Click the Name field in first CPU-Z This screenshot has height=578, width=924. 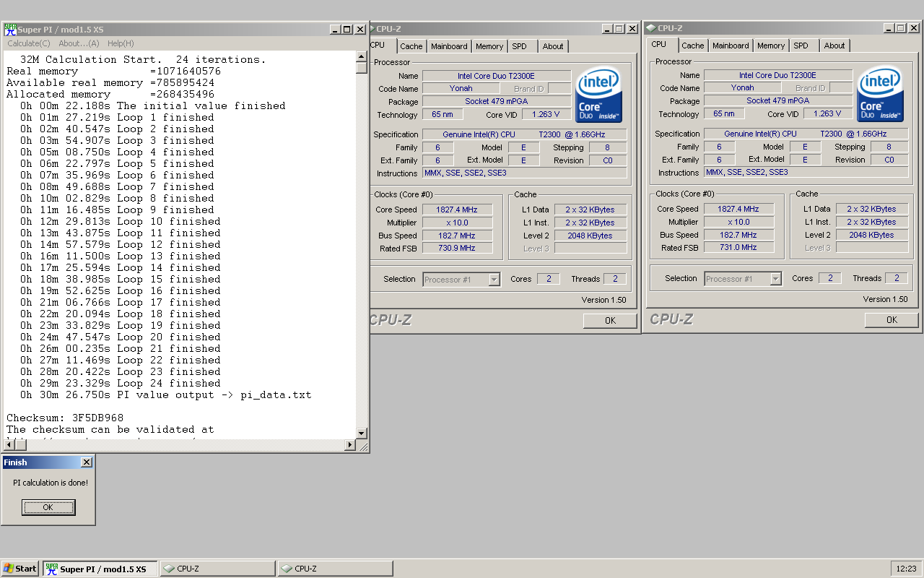pyautogui.click(x=497, y=76)
